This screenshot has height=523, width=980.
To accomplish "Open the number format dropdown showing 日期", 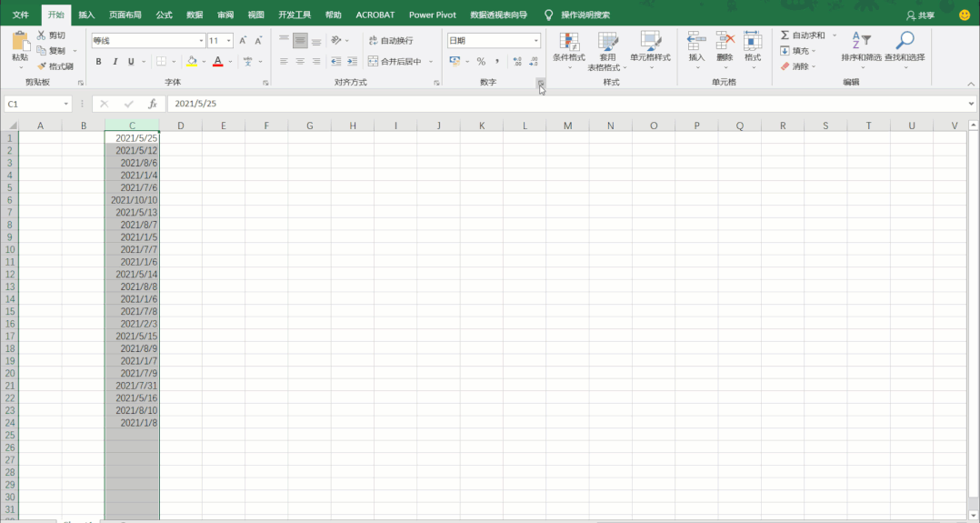I will pyautogui.click(x=535, y=41).
